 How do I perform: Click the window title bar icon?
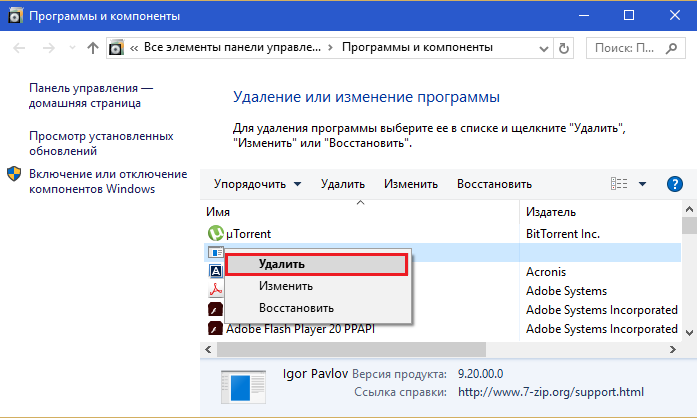click(15, 16)
